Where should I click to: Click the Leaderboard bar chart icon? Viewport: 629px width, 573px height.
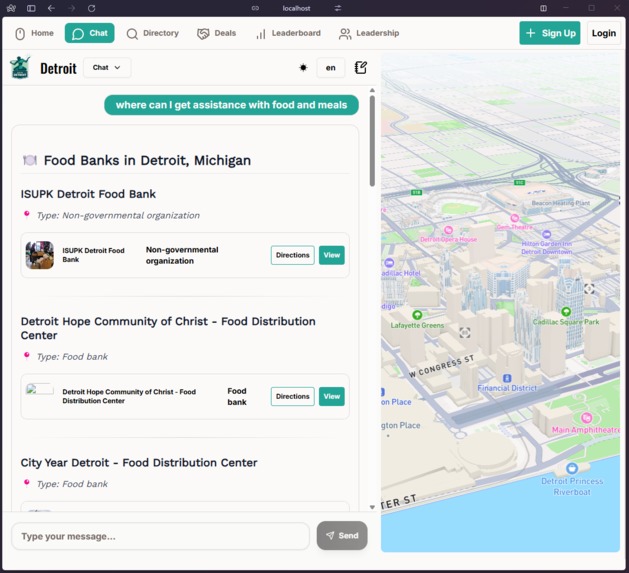click(261, 34)
